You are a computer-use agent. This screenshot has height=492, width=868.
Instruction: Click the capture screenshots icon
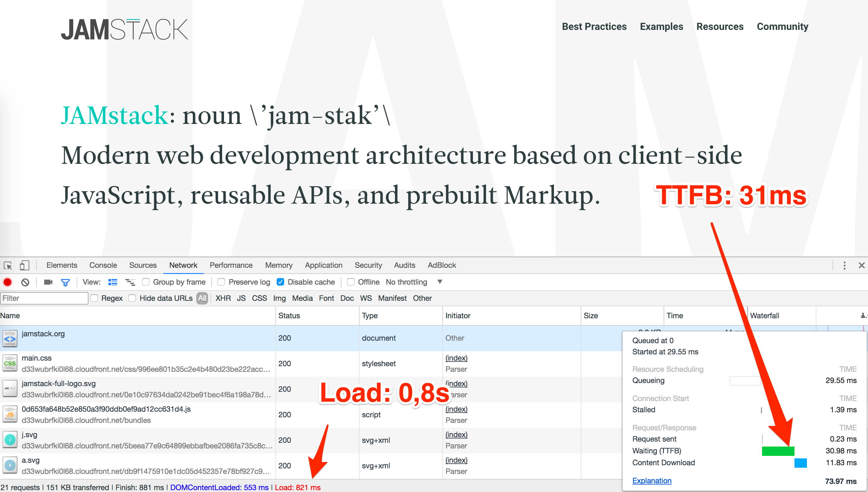[x=50, y=282]
